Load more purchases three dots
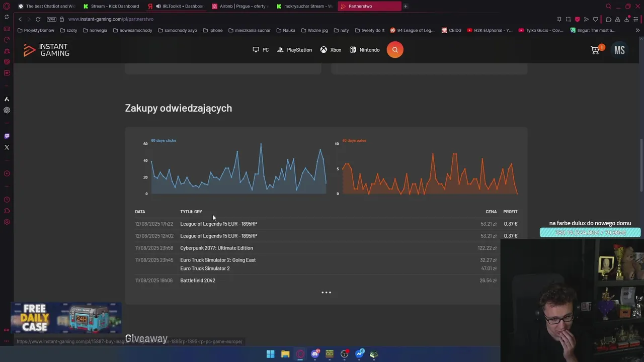This screenshot has width=644, height=362. [x=326, y=292]
